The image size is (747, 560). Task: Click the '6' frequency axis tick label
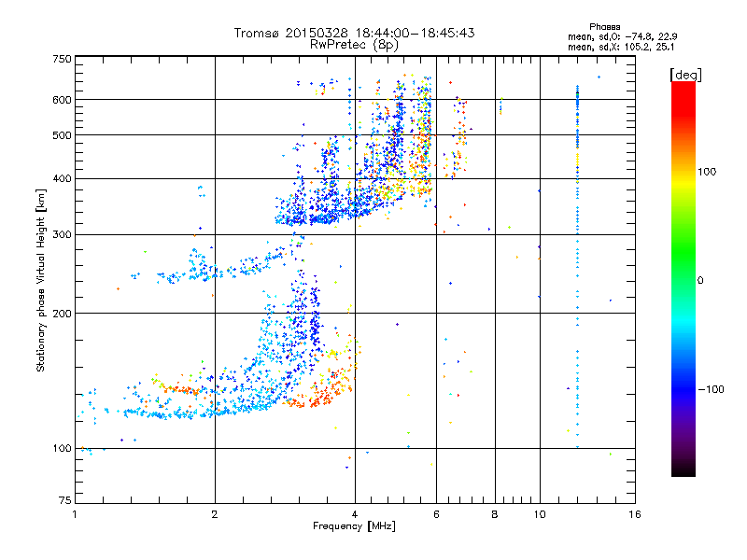436,514
